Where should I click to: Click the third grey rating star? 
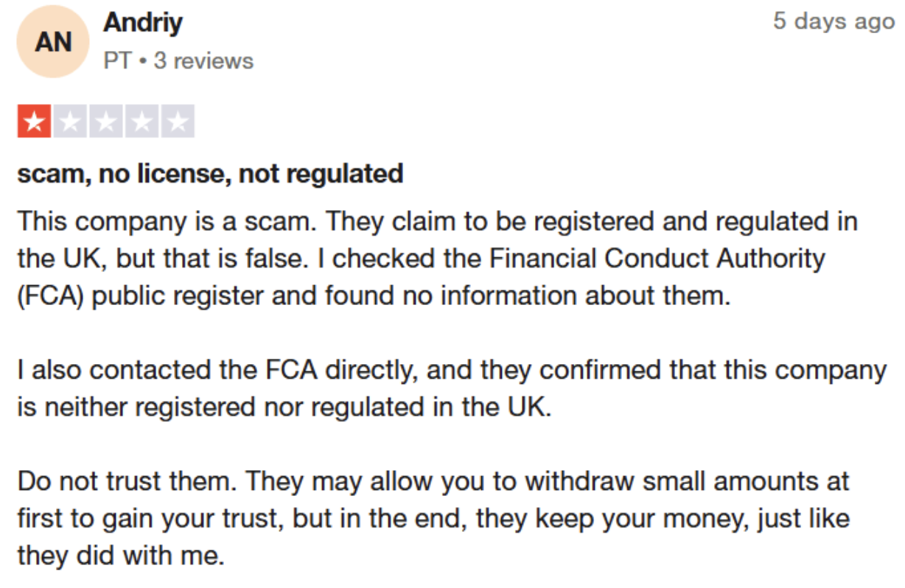coord(106,122)
